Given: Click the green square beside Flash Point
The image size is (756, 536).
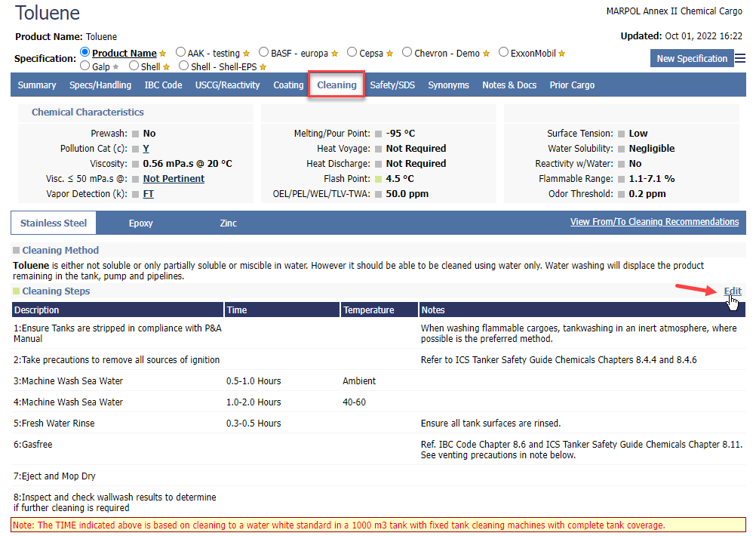Looking at the screenshot, I should tap(379, 179).
